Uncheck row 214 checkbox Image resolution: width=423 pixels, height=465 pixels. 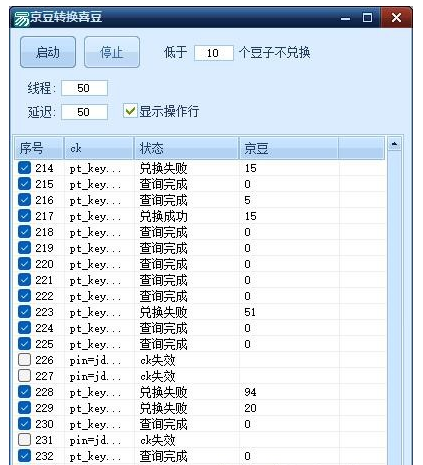pyautogui.click(x=24, y=168)
